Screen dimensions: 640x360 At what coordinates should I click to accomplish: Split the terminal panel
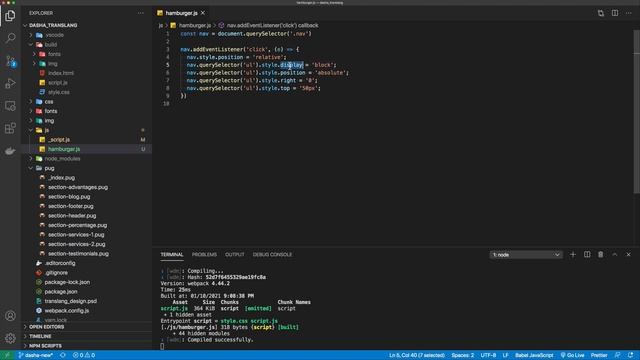pyautogui.click(x=587, y=255)
